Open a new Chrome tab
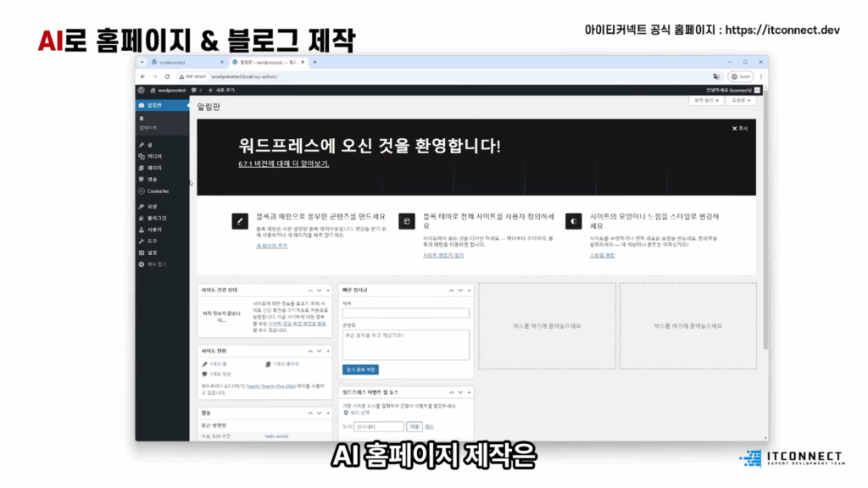Screen dimensions: 868x488 [x=315, y=63]
